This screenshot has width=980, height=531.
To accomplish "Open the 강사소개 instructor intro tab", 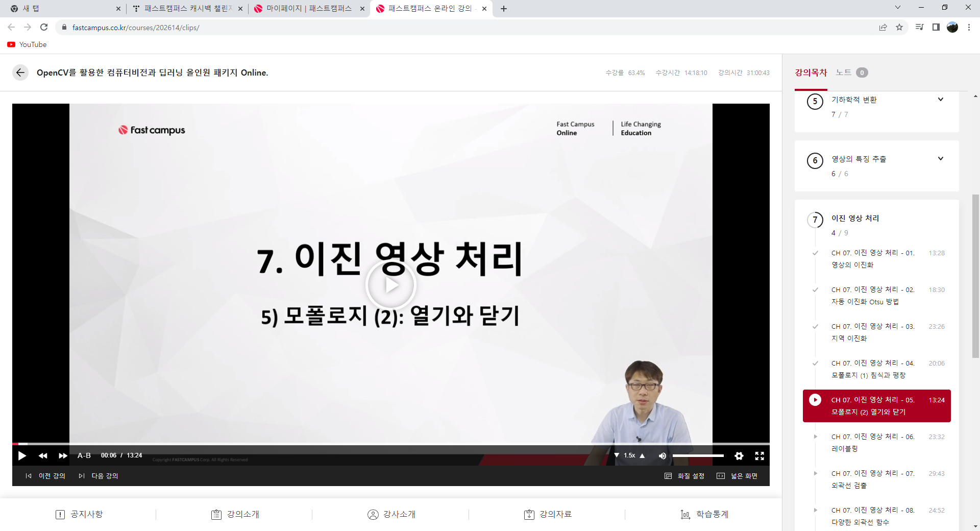I will tap(391, 514).
